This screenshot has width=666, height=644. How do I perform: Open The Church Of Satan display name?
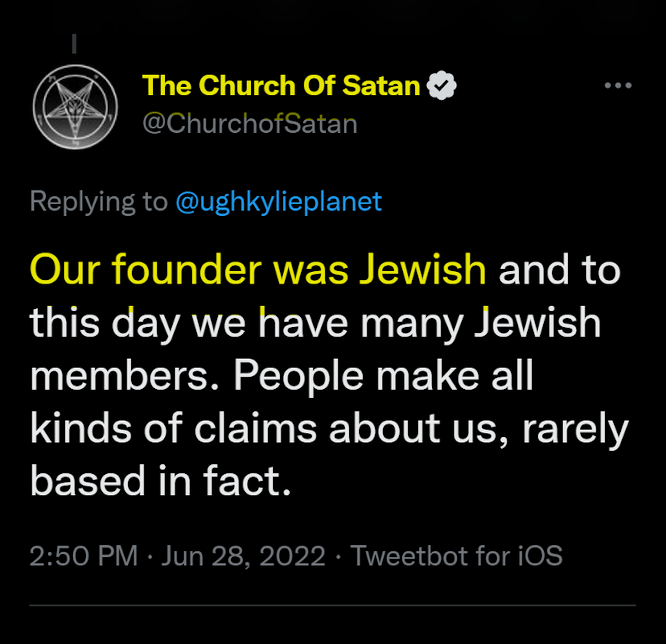click(281, 85)
